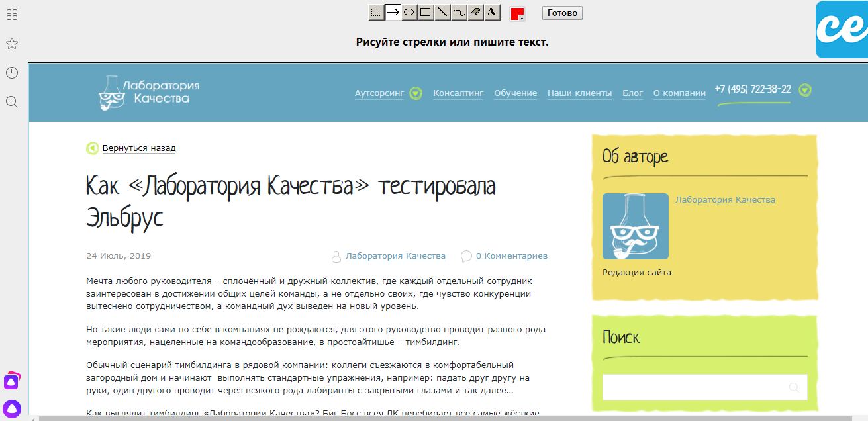Click the Об авторе heading
The image size is (868, 421).
tap(636, 157)
